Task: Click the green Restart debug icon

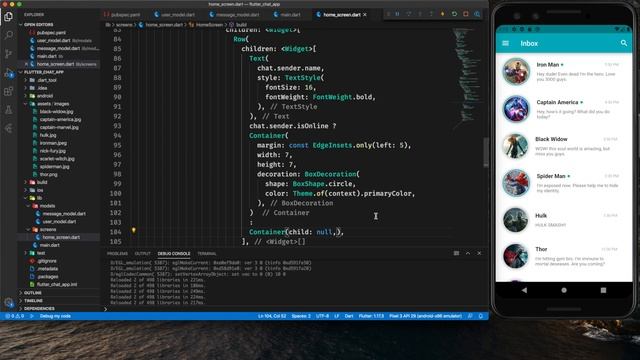Action: (454, 14)
